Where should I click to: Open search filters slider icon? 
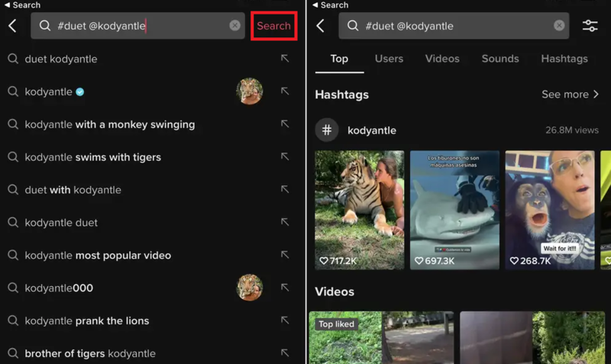[590, 26]
